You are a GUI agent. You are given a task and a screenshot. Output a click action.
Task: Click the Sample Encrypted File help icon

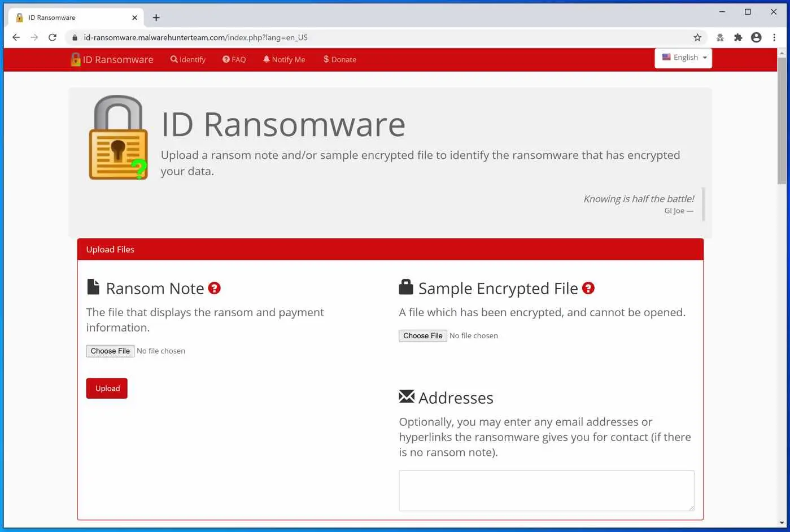588,288
